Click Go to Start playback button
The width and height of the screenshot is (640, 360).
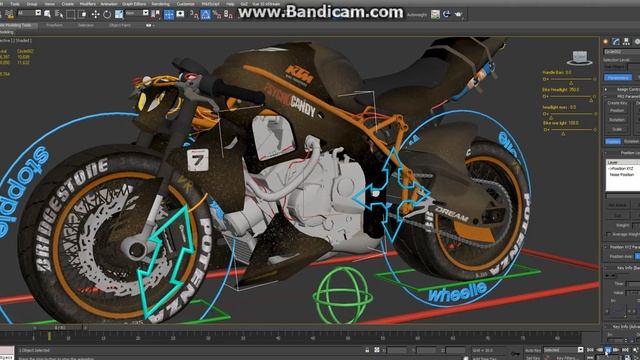point(590,350)
